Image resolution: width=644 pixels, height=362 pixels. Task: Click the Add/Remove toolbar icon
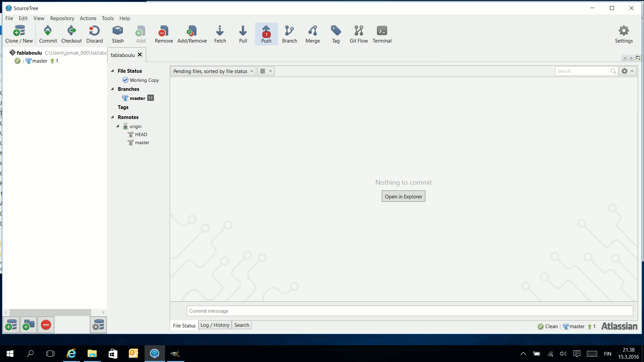pyautogui.click(x=192, y=34)
